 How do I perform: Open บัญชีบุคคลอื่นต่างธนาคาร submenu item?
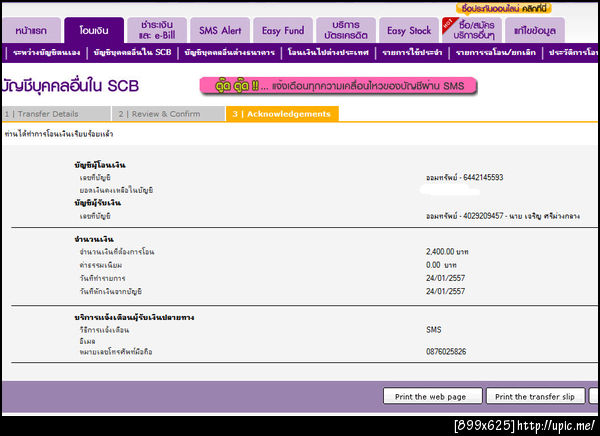pos(230,52)
